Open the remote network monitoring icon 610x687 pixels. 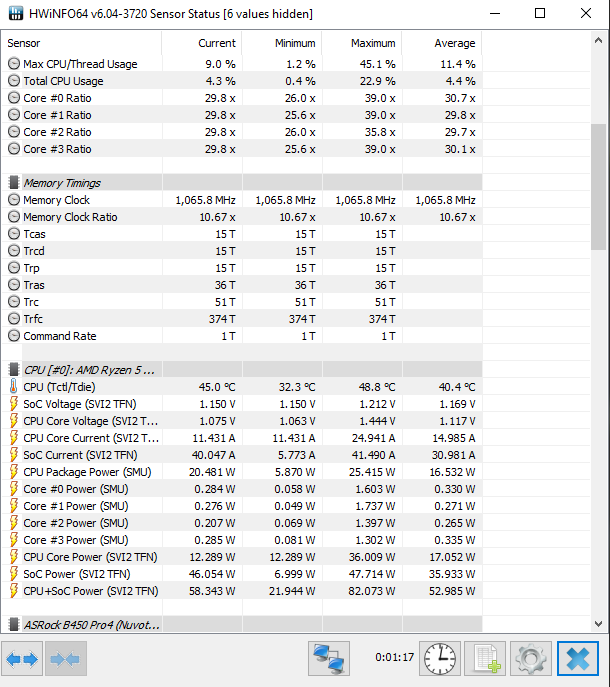330,658
